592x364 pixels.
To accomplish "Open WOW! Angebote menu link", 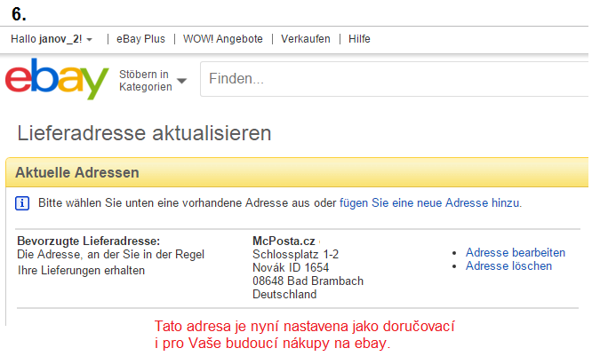I will click(223, 39).
